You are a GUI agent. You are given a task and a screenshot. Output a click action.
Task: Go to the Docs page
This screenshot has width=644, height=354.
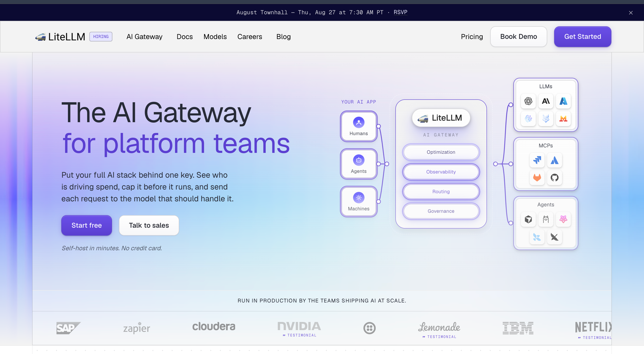click(x=185, y=37)
